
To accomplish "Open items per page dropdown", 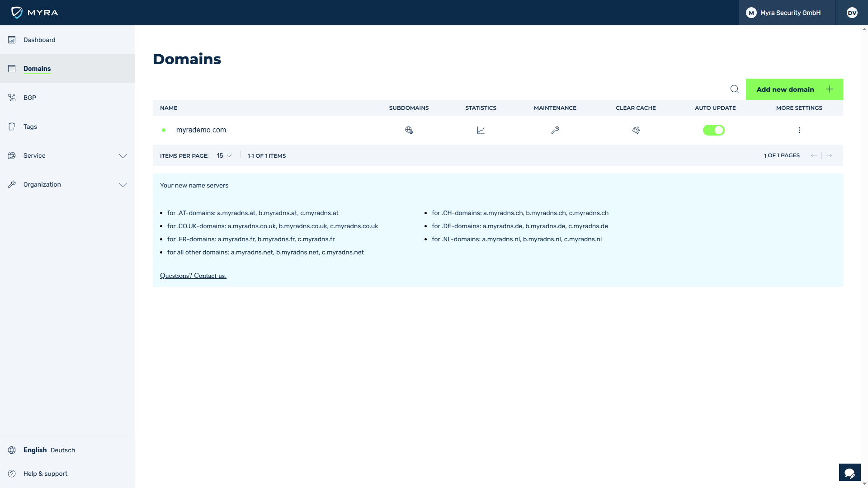I will [x=224, y=155].
